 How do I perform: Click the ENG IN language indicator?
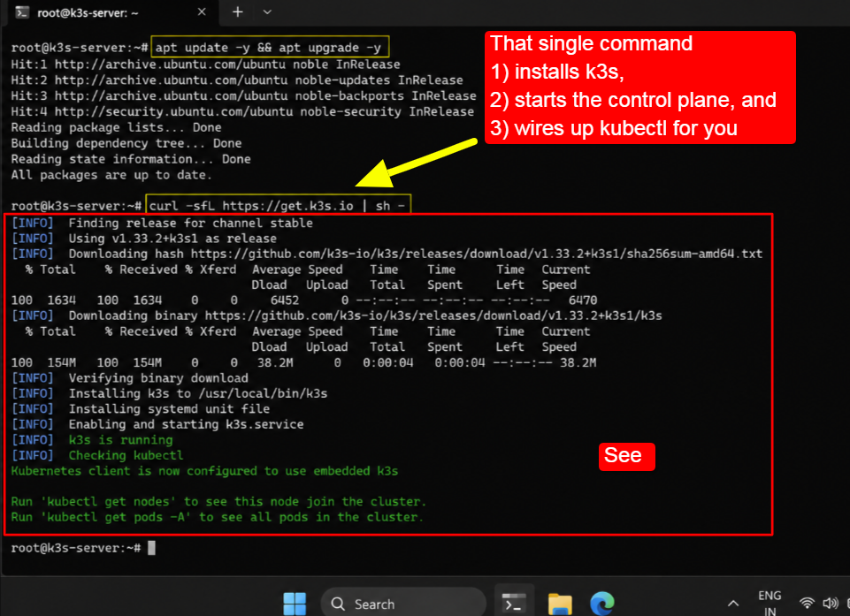pyautogui.click(x=770, y=604)
